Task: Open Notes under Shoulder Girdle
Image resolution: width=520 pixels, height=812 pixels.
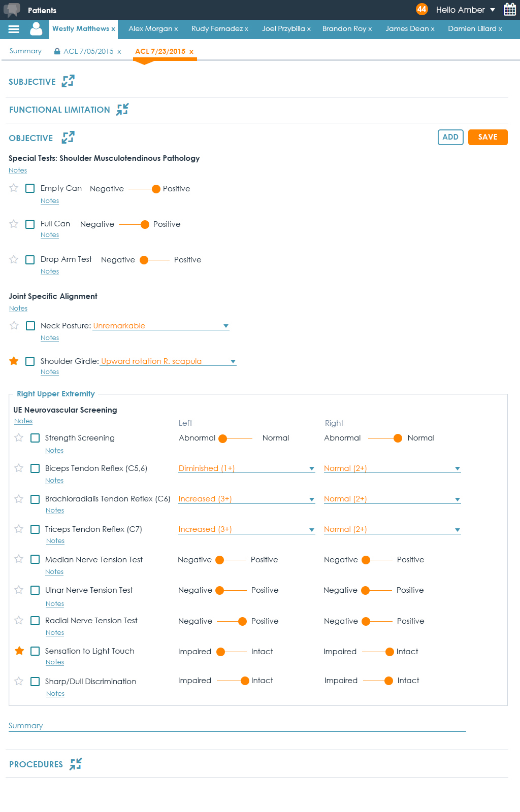Action: [50, 372]
